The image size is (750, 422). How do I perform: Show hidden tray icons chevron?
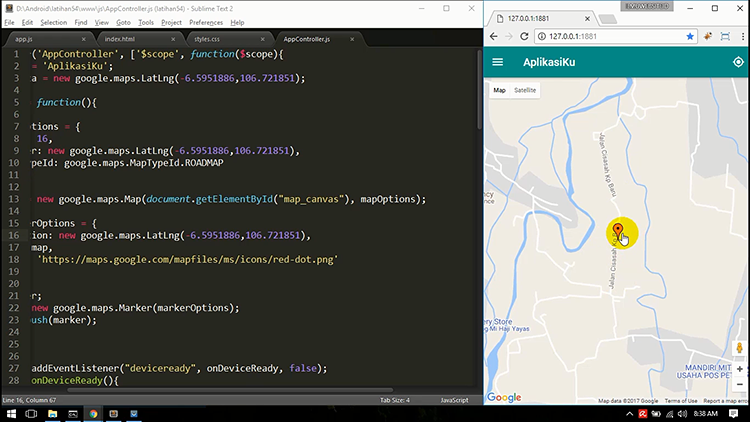tap(629, 414)
